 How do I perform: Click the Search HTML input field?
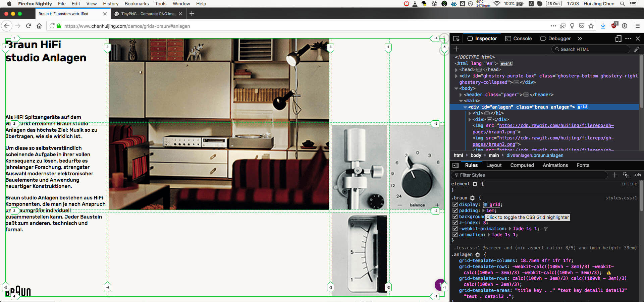(590, 49)
